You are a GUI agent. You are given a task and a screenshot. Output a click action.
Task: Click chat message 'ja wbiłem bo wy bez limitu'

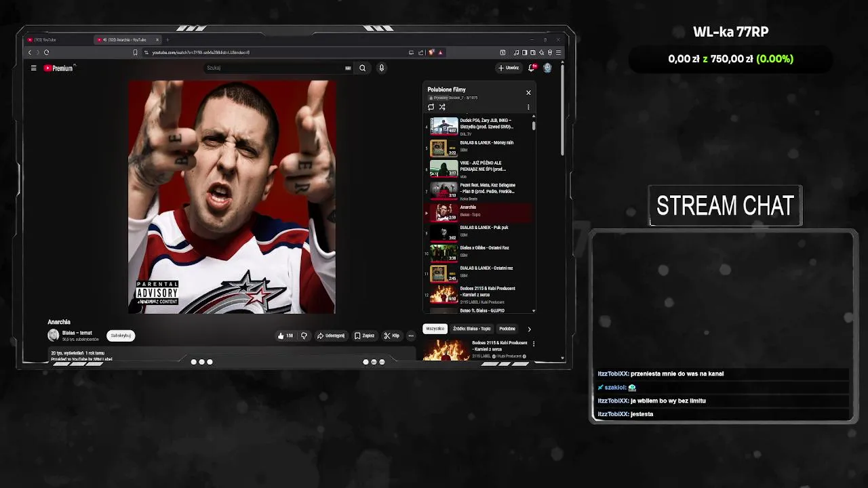pyautogui.click(x=668, y=401)
